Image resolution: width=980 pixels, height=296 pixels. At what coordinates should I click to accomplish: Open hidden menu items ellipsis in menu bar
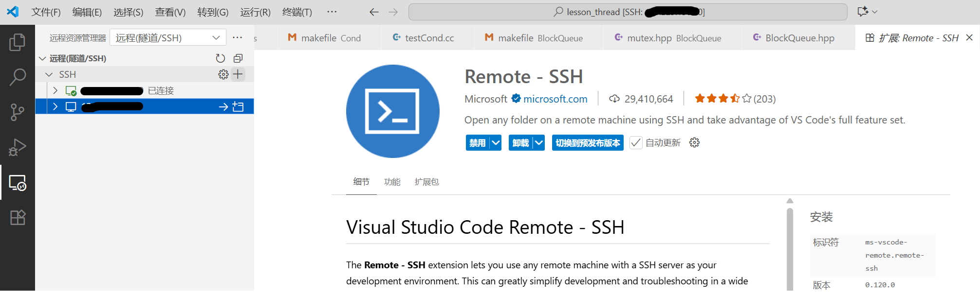point(332,12)
